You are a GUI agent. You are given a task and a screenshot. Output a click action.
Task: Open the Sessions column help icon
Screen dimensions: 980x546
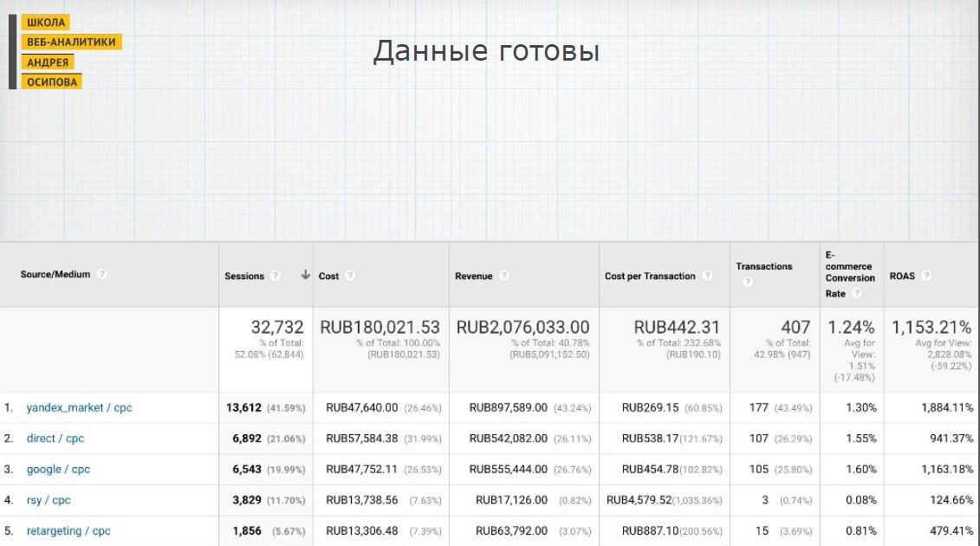(x=276, y=276)
